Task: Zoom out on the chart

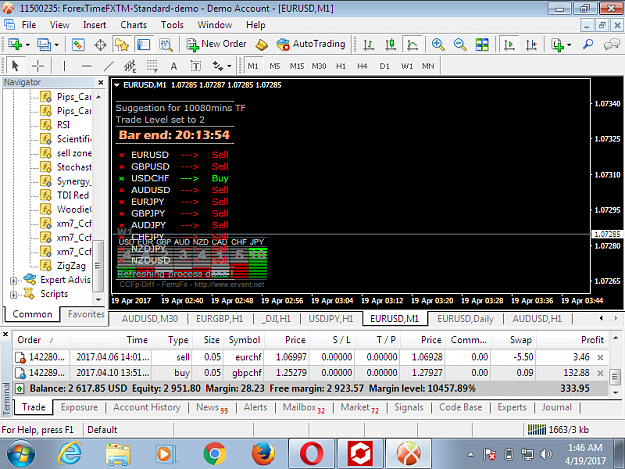Action: (x=460, y=44)
